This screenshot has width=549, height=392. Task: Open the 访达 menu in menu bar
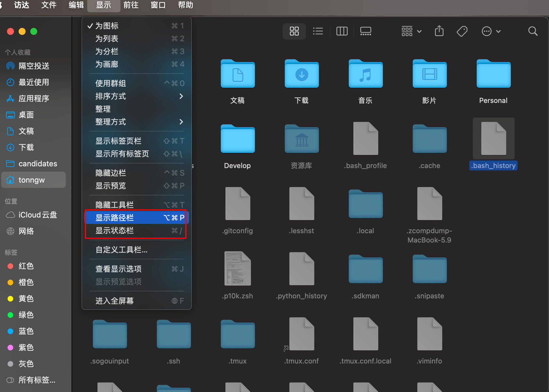[x=22, y=5]
